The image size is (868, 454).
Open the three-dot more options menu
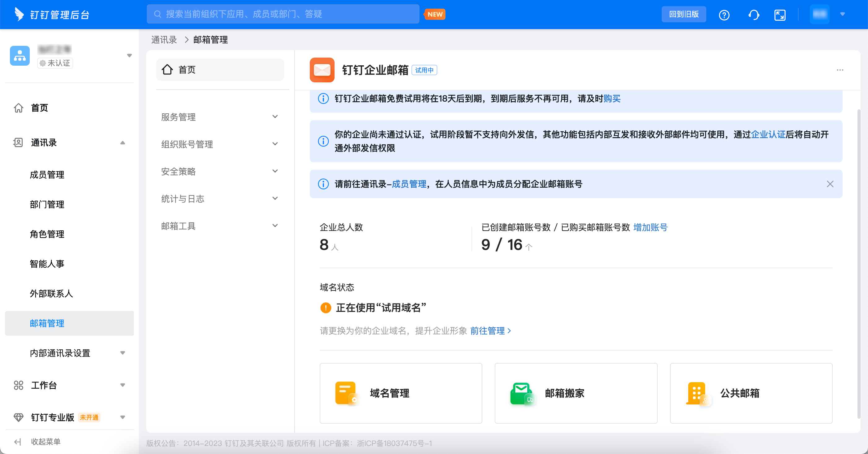[840, 70]
